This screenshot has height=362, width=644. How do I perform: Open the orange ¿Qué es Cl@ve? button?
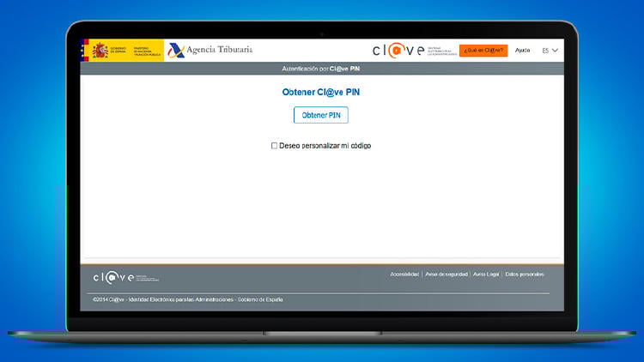click(x=483, y=51)
